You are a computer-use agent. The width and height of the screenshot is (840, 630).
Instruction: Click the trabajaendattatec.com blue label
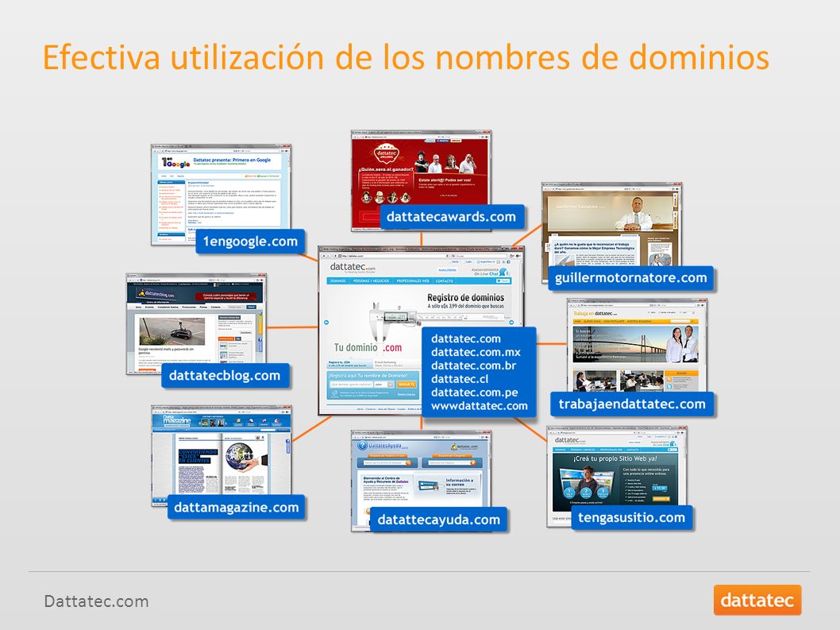pyautogui.click(x=632, y=404)
